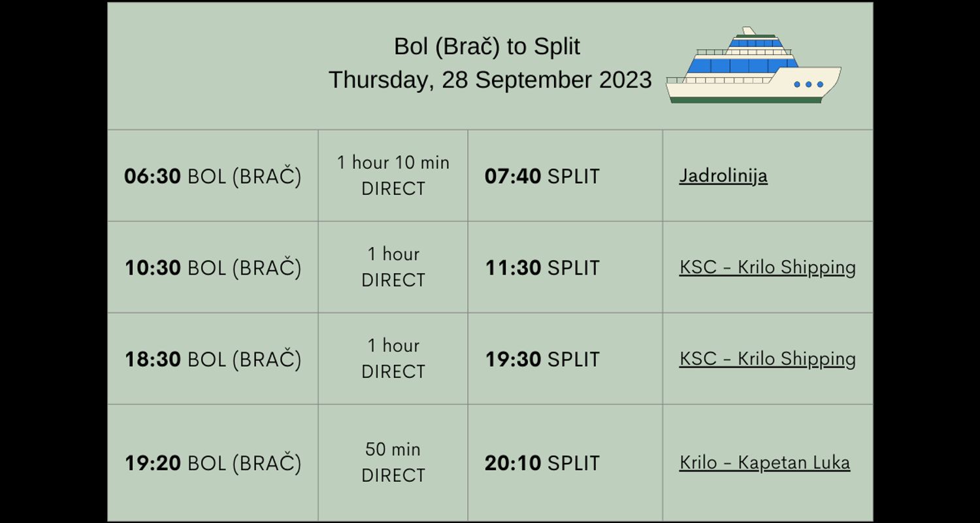This screenshot has height=523, width=980.
Task: Click the 07:40 Split arrival time
Action: coord(542,177)
